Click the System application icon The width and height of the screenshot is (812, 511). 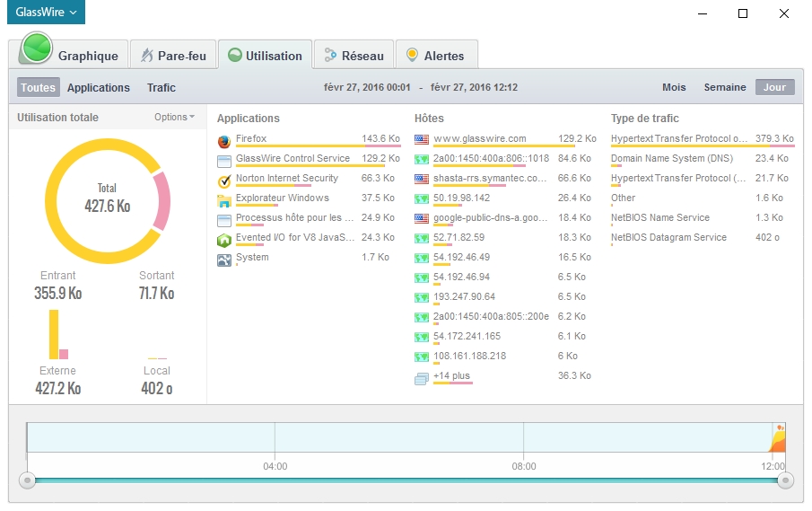pos(224,260)
